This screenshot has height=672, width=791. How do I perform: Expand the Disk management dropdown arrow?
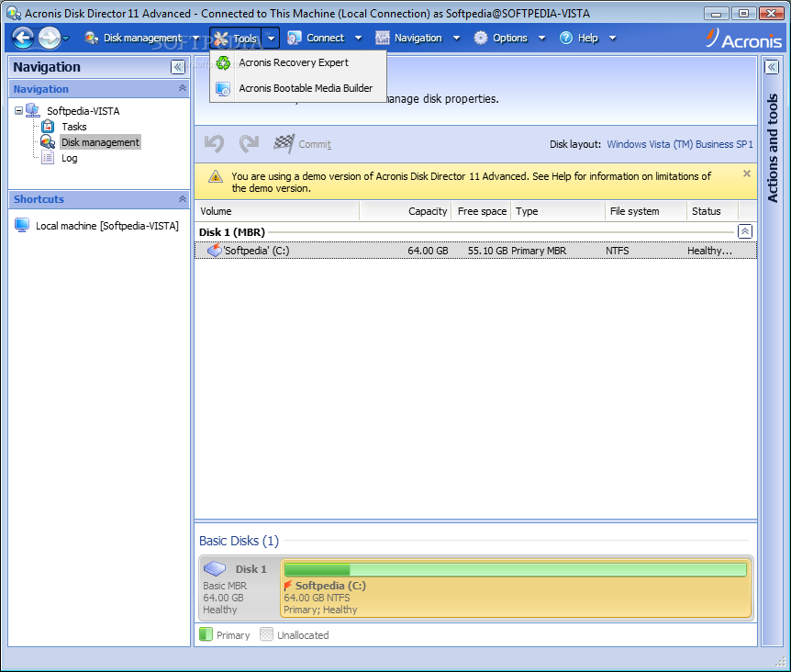(x=195, y=38)
